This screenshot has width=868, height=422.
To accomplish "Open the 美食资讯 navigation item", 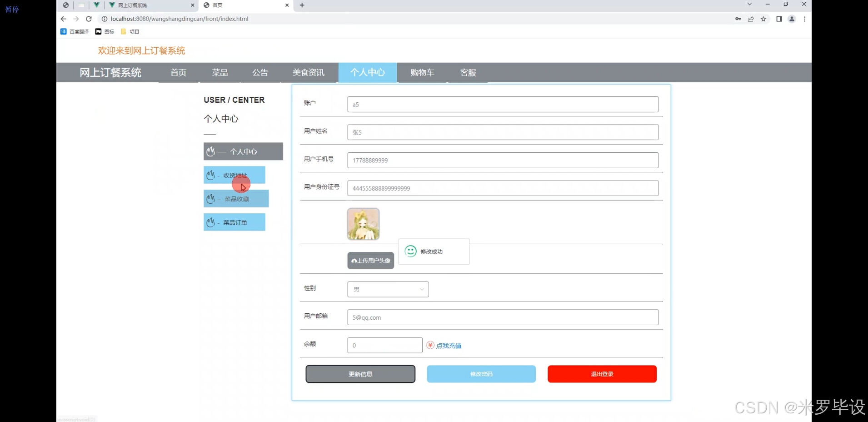I will [x=309, y=72].
